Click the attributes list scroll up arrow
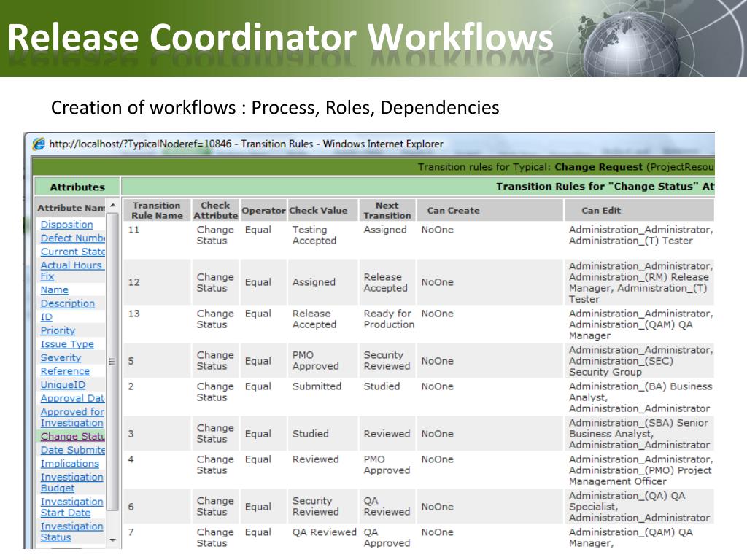The height and width of the screenshot is (560, 747). (112, 205)
